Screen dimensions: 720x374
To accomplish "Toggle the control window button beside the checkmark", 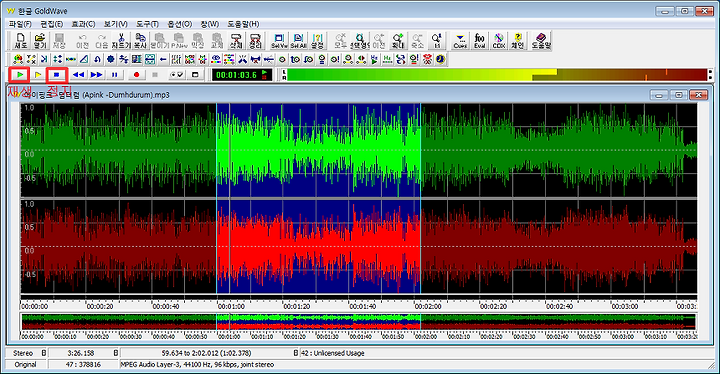I will coord(195,74).
